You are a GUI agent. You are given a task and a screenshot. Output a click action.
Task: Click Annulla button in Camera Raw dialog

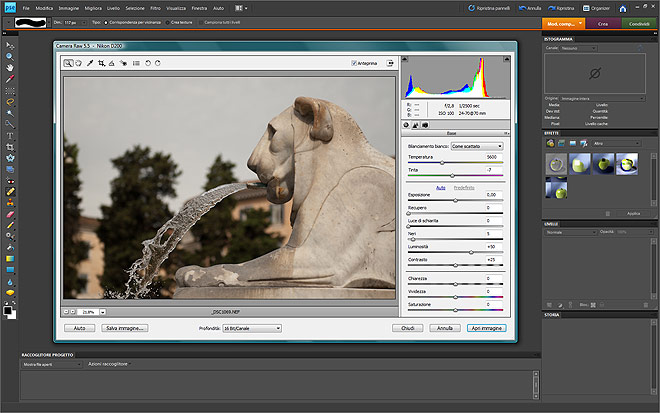click(444, 328)
